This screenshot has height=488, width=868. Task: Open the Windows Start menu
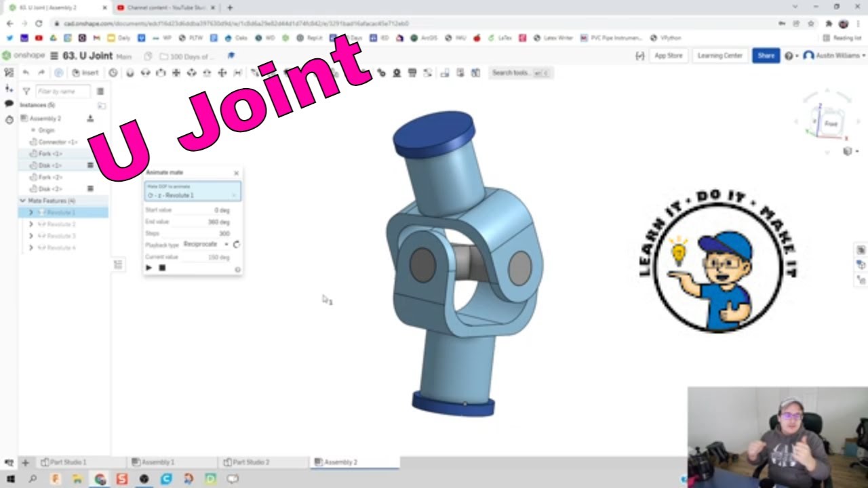pos(10,479)
